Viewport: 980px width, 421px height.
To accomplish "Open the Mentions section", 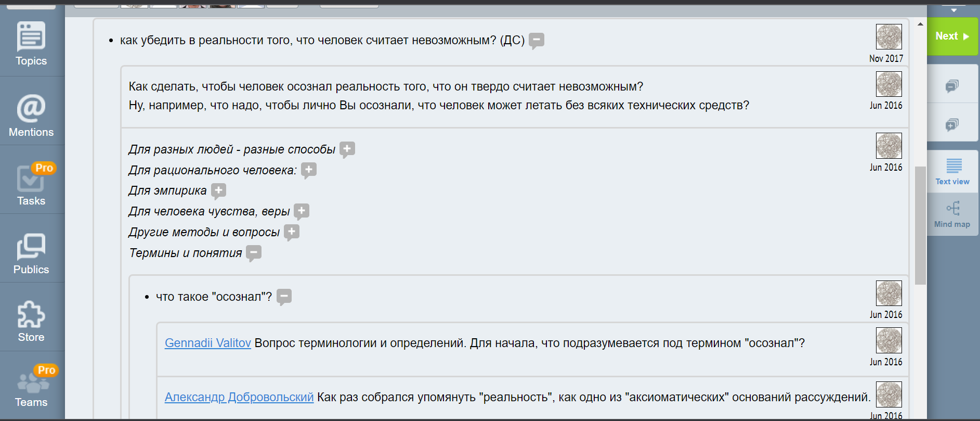I will [x=31, y=116].
